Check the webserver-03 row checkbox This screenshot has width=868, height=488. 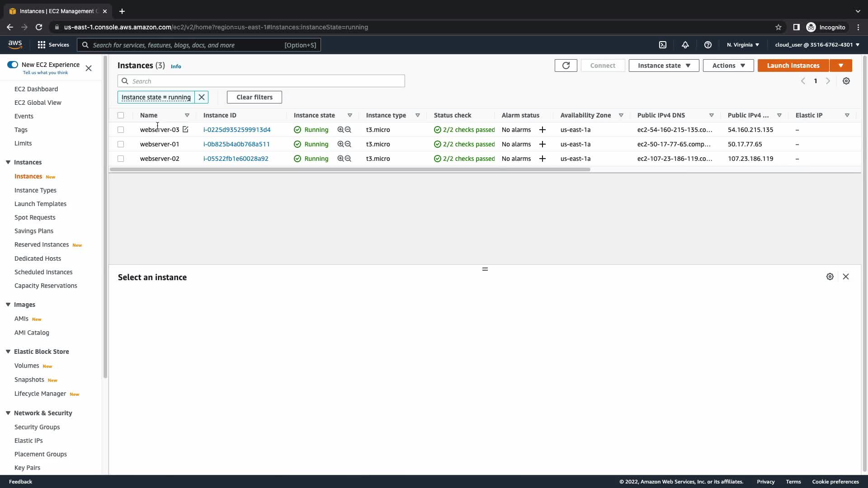click(x=121, y=130)
